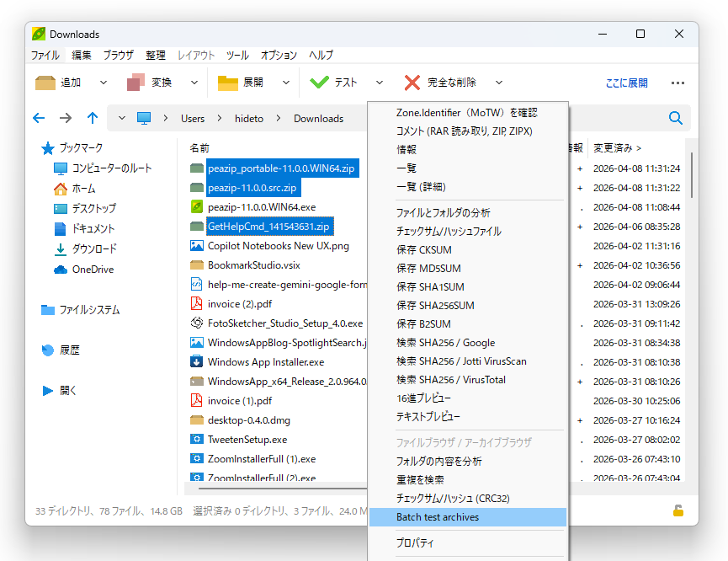Expand the dropdown arrow beside 追加

(x=102, y=83)
